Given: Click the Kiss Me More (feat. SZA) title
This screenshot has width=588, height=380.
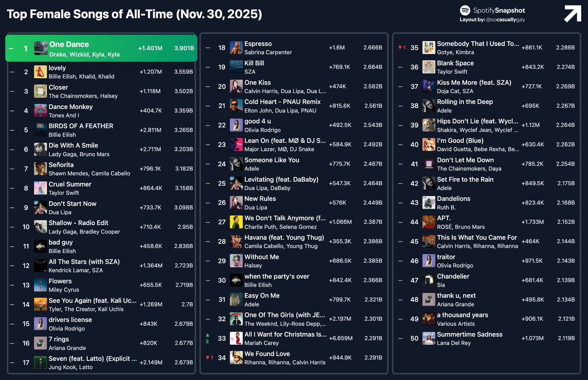Looking at the screenshot, I should point(474,82).
